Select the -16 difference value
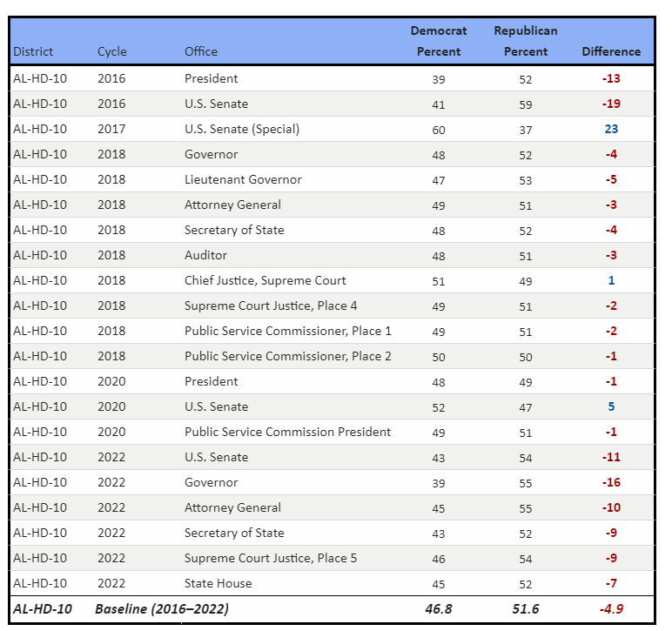 (611, 482)
